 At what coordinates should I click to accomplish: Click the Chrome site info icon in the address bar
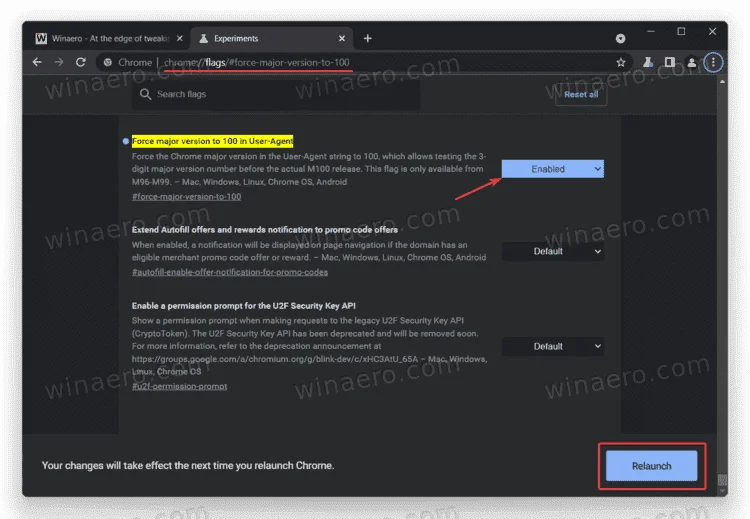pyautogui.click(x=108, y=62)
